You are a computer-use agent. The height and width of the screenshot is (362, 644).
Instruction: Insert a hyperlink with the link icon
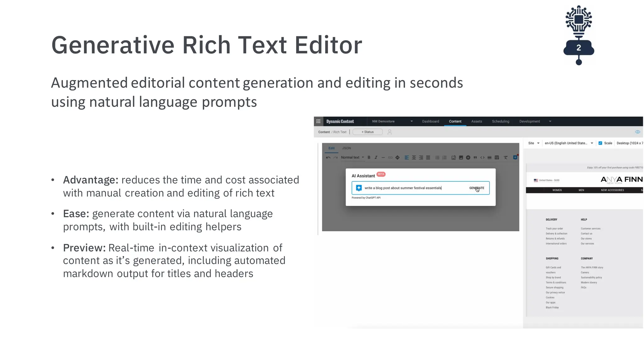390,157
